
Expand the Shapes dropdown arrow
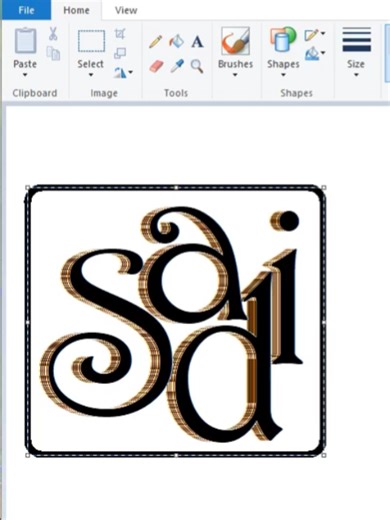click(283, 75)
